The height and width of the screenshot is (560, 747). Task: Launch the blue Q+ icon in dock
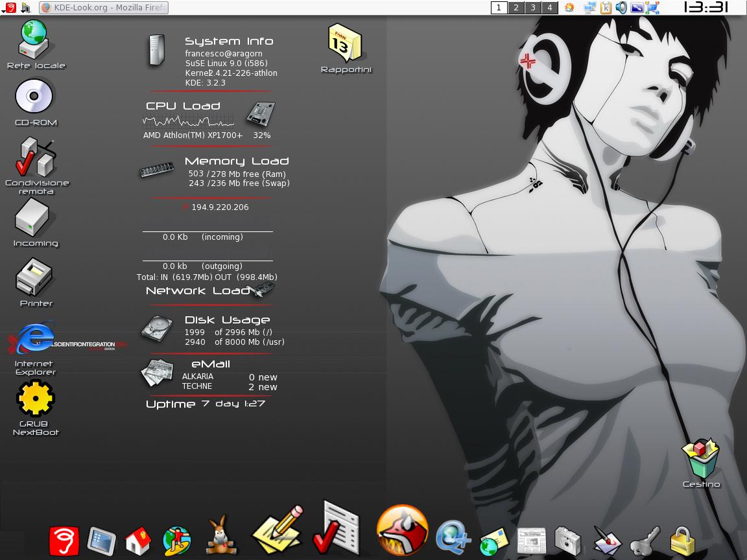tap(453, 537)
